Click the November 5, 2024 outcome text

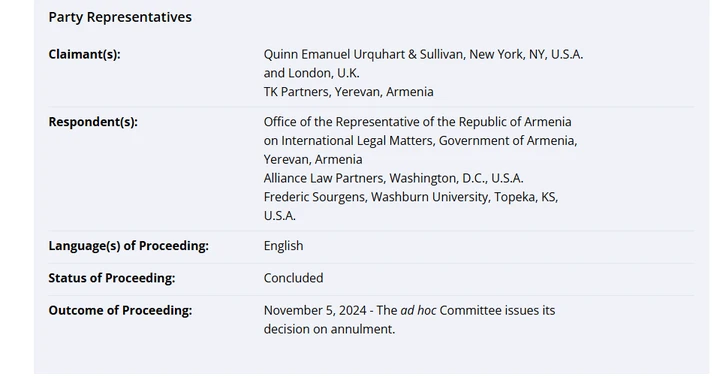pos(315,310)
